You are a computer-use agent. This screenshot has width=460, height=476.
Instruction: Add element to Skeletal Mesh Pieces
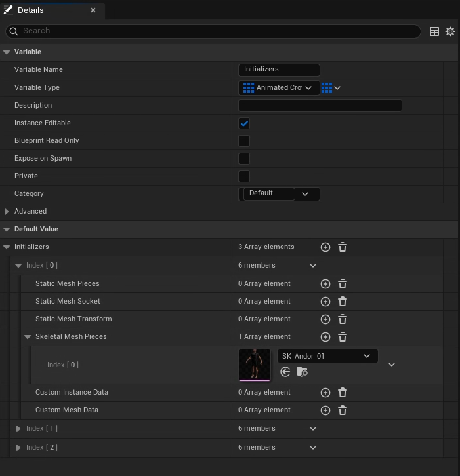[x=325, y=337]
